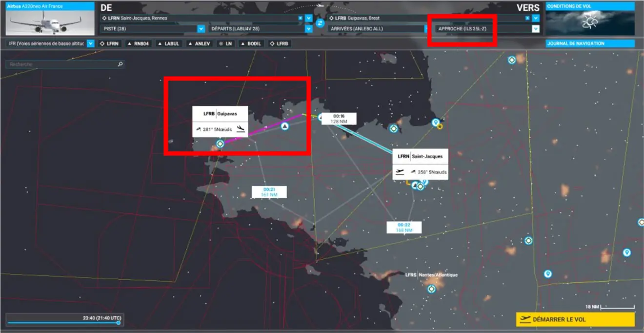Viewport: 644px width, 333px height.
Task: Click the wind icon in Saint-Jacques card
Action: (413, 172)
